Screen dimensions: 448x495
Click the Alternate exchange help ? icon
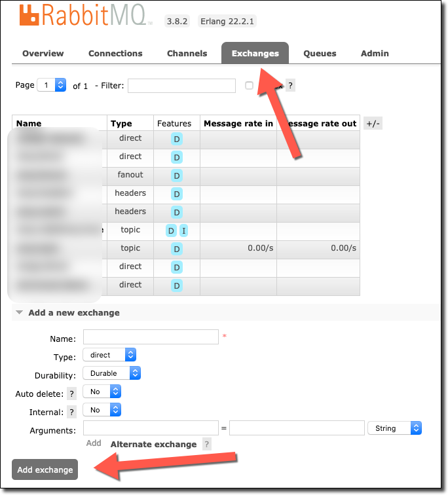pos(207,444)
